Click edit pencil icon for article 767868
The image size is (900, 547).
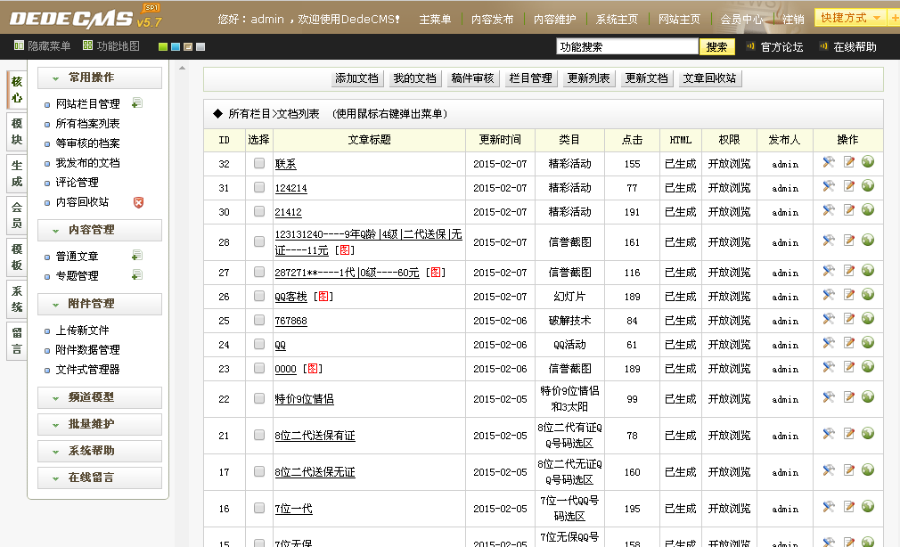pos(849,319)
